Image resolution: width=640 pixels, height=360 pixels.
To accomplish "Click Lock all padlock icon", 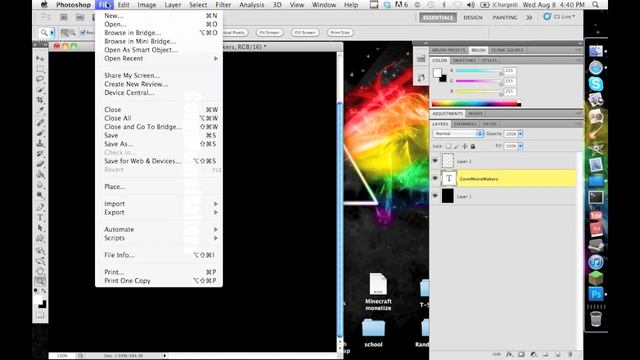I will 473,146.
